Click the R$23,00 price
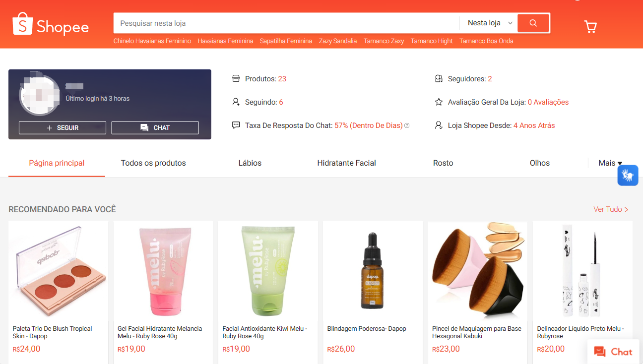Viewport: 643px width, 364px height. [446, 349]
